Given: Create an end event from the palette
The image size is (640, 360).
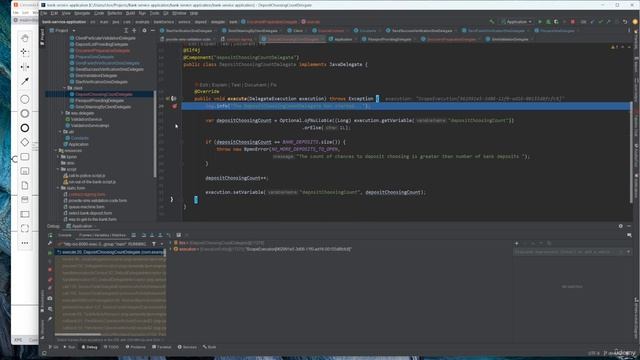Looking at the screenshot, I should tap(25, 128).
